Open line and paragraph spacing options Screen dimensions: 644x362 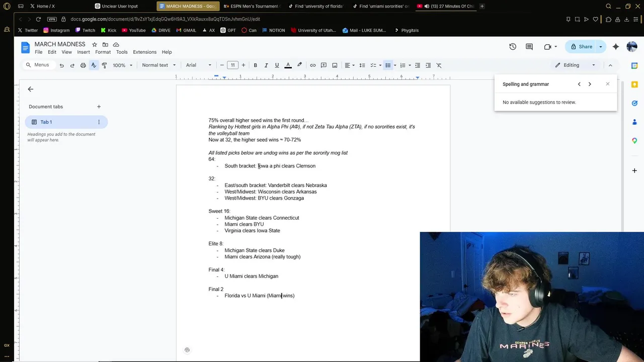pos(362,65)
